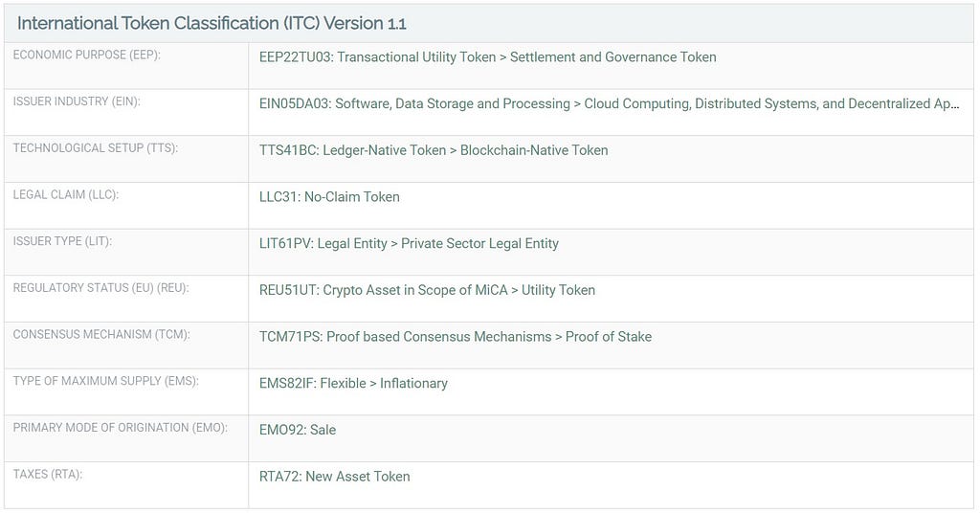This screenshot has height=513, width=980.
Task: Select REGULATORY STATUS (EU) (REU) label
Action: [100, 288]
